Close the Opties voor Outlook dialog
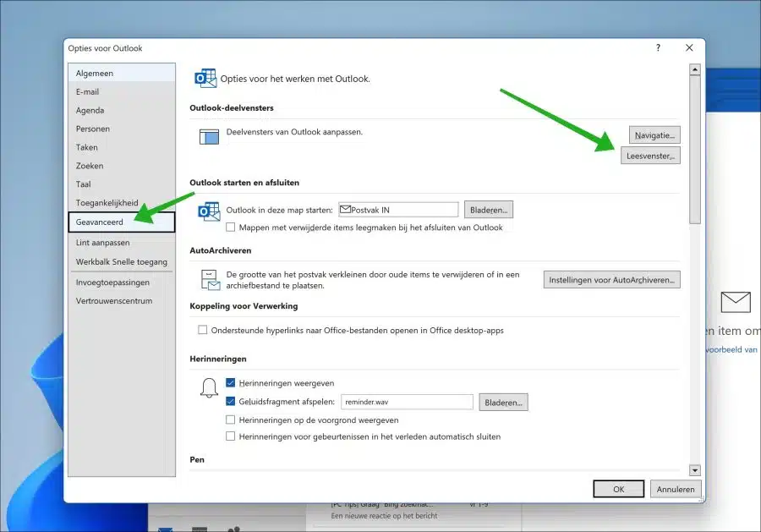This screenshot has height=532, width=761. tap(689, 47)
